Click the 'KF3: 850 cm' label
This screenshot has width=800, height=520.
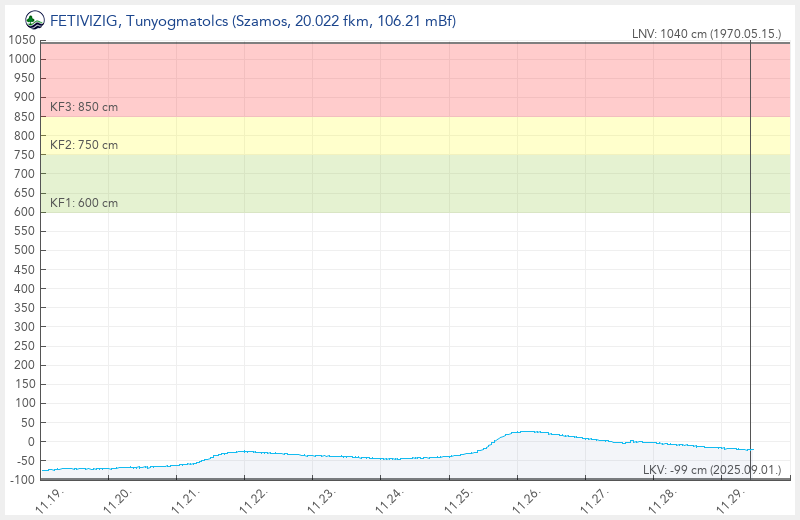pyautogui.click(x=84, y=106)
